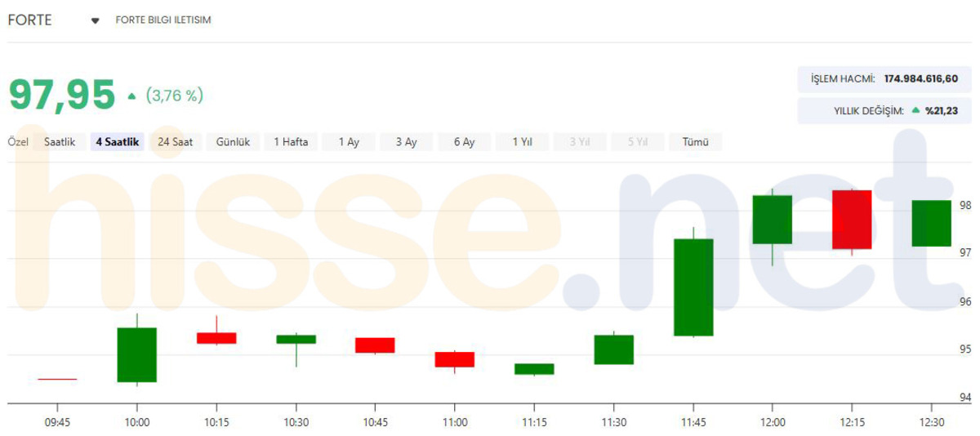Choose the 1 Ay range
Screen dimensions: 980x436
point(349,142)
